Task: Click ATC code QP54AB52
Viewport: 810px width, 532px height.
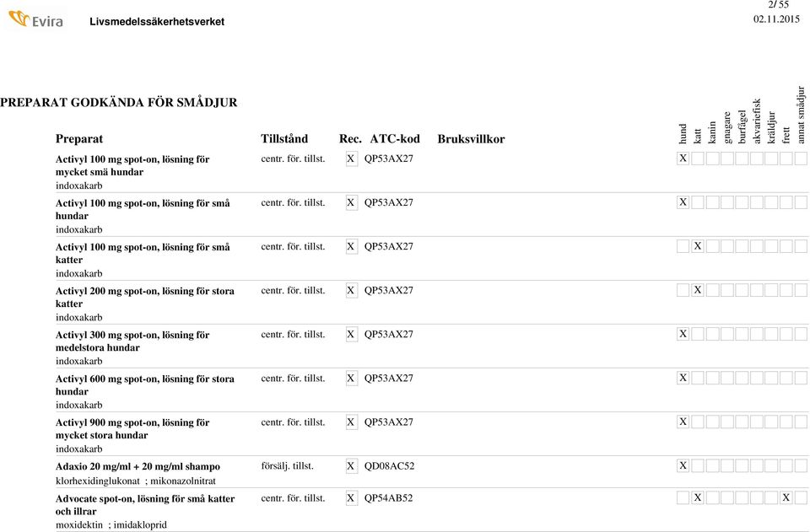Action: pyautogui.click(x=389, y=498)
